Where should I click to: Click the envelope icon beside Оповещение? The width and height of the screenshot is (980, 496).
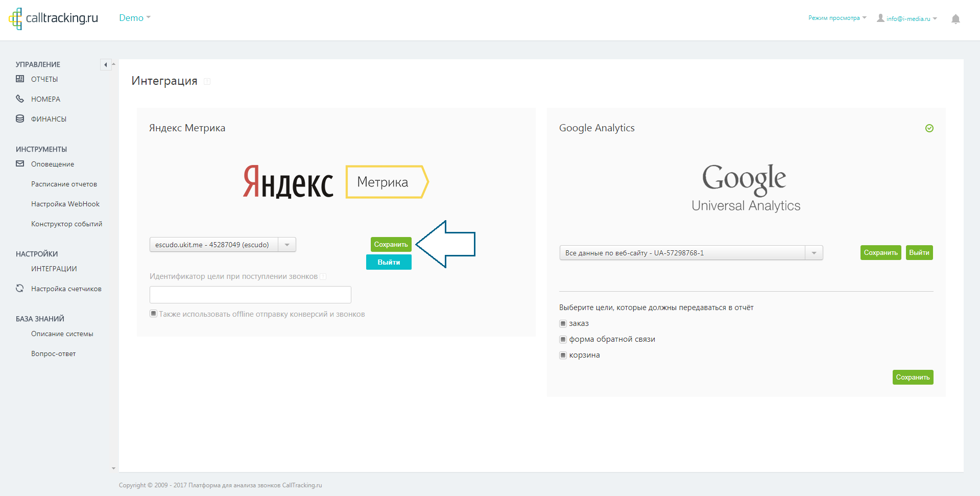[20, 163]
